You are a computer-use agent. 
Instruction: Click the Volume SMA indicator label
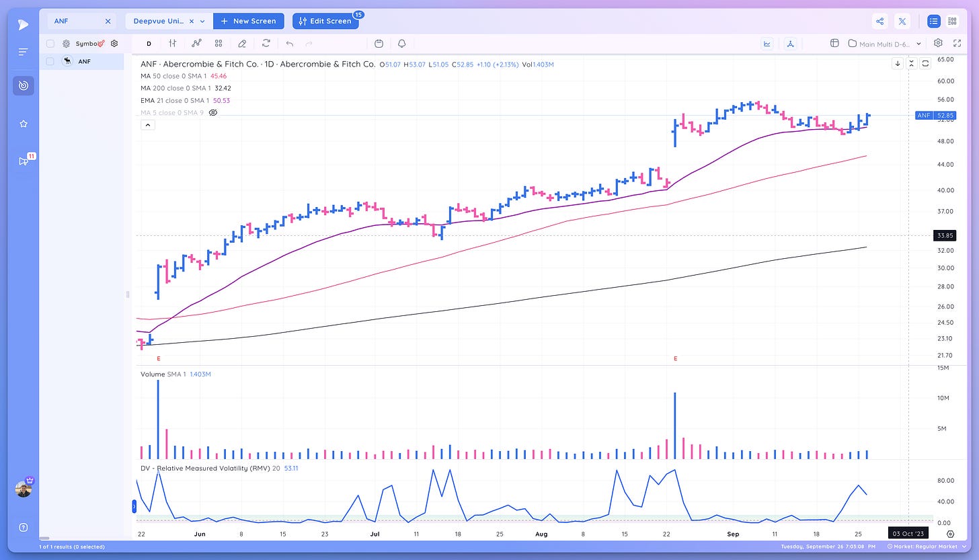tap(175, 374)
